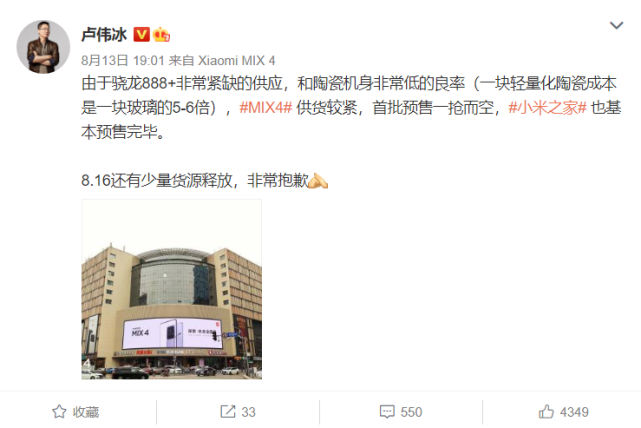Click 卢伟冰's profile avatar
This screenshot has height=428, width=641.
point(43,47)
